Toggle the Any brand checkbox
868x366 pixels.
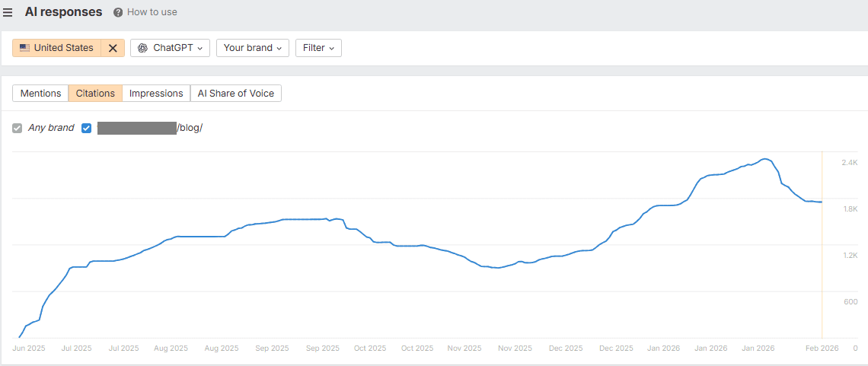tap(18, 128)
